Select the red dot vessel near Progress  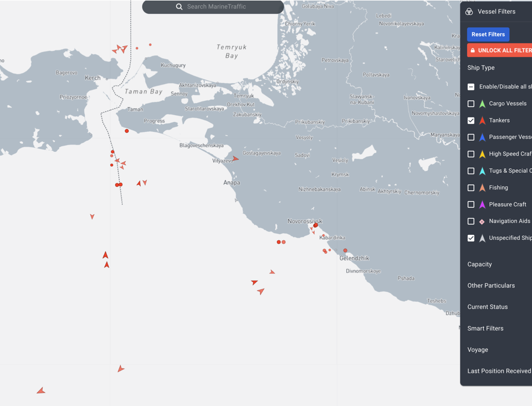[127, 131]
